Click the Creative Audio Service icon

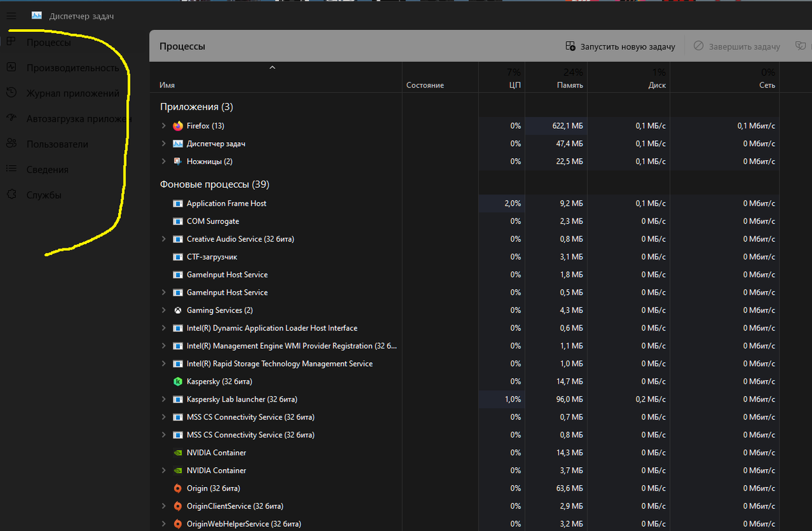(177, 239)
